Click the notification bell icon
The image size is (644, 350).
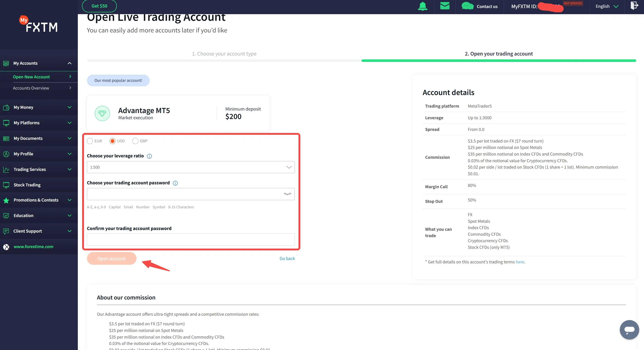(x=422, y=6)
